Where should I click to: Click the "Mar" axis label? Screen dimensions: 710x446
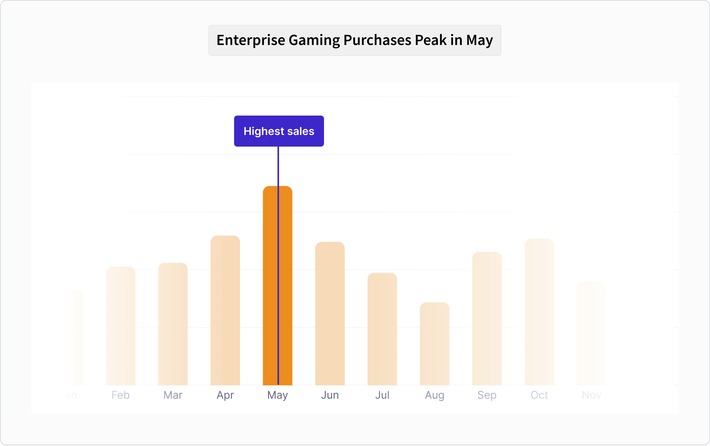tap(173, 395)
